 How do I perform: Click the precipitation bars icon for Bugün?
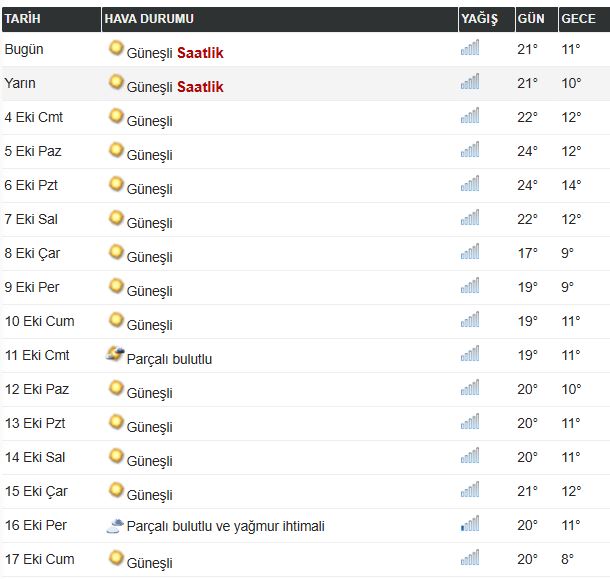[470, 48]
